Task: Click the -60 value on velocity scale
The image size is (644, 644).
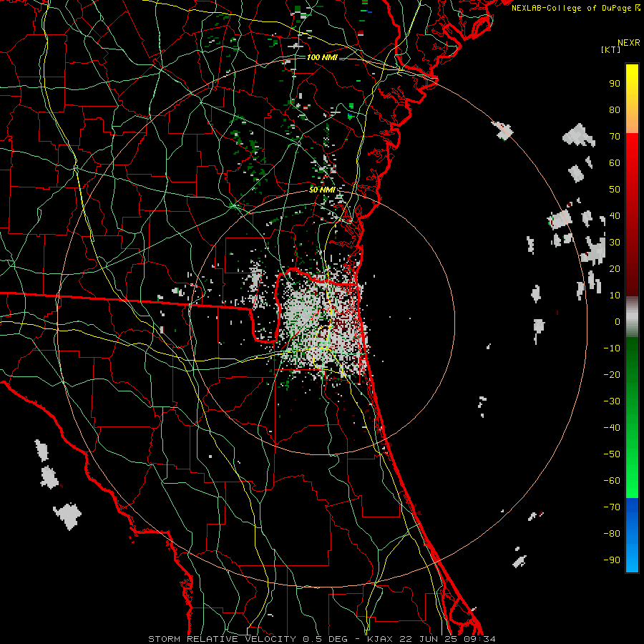Action: click(x=612, y=481)
